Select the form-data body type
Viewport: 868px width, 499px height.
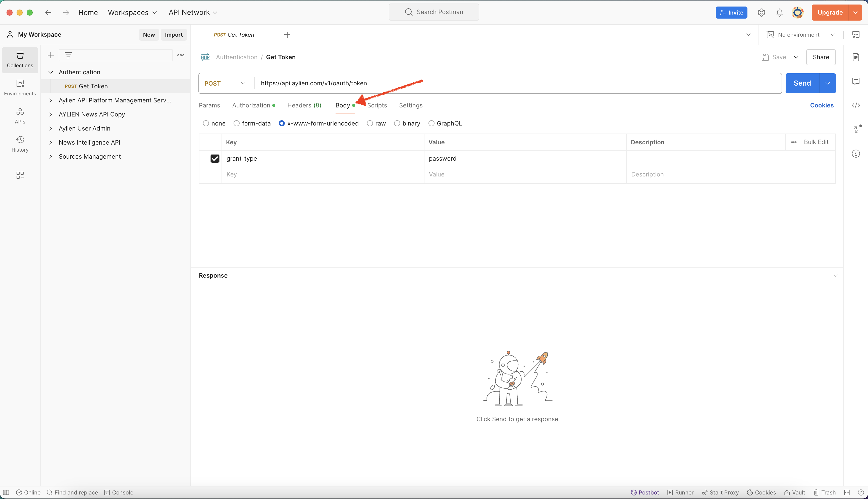(x=237, y=123)
